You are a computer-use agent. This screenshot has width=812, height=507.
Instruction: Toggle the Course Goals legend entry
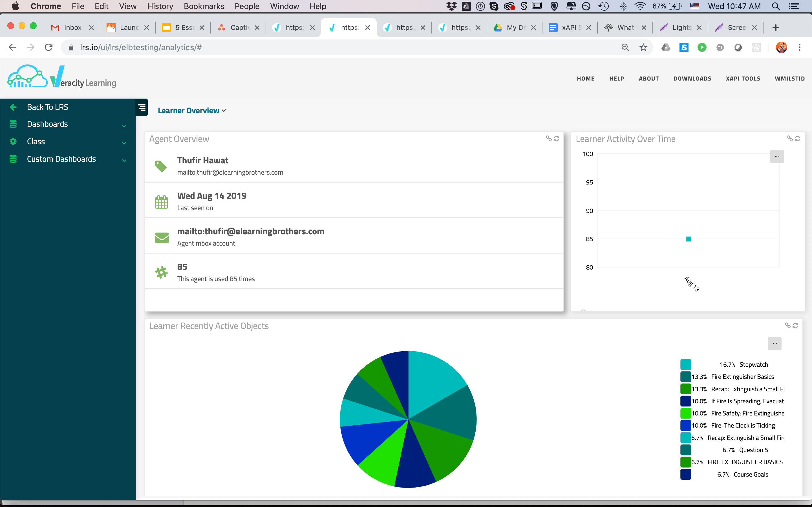pos(751,475)
